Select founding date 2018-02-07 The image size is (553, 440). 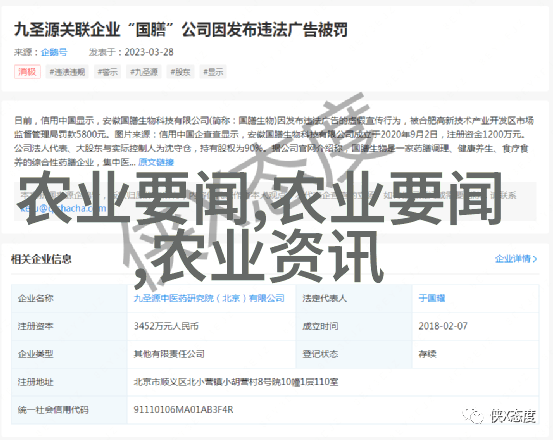click(x=443, y=326)
